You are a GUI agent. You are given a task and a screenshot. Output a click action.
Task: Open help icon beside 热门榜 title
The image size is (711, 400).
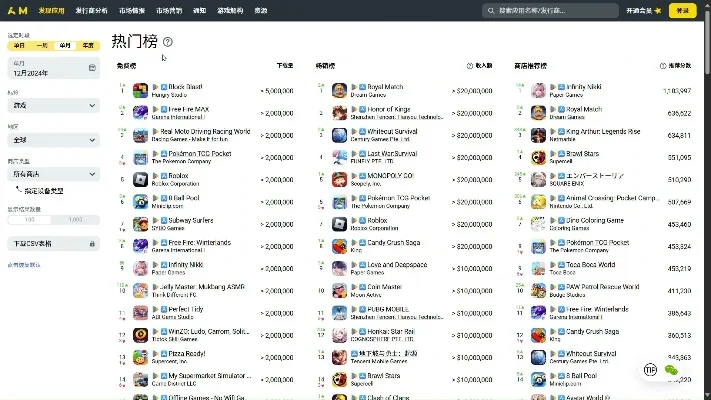[x=168, y=42]
